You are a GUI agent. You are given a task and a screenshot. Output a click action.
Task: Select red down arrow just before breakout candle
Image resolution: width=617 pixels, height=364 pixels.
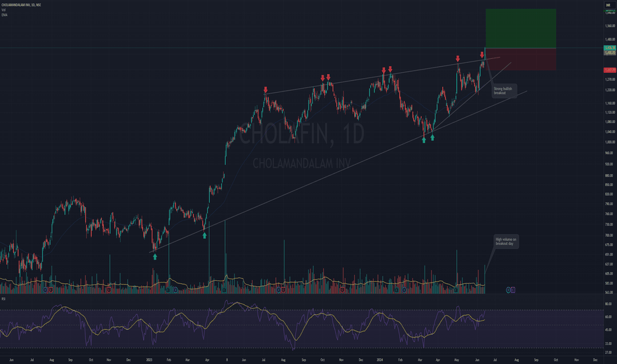coord(482,55)
